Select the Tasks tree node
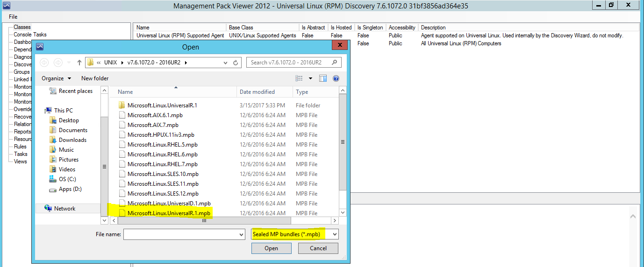644x267 pixels. (21, 154)
